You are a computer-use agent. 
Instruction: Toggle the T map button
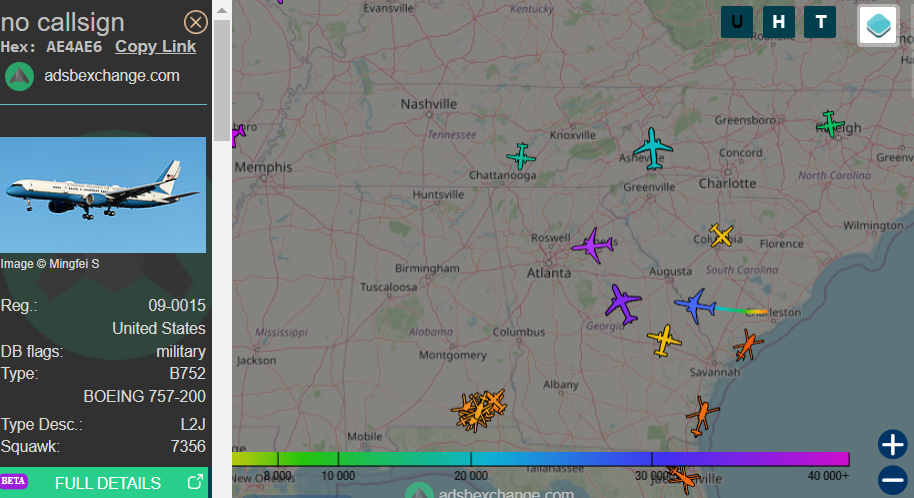click(x=820, y=22)
